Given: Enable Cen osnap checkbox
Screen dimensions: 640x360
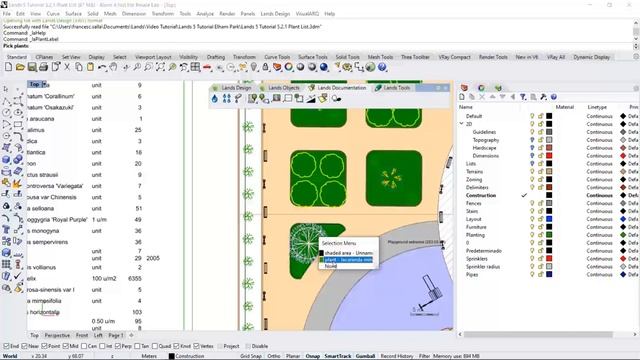Looking at the screenshot, I should (x=84, y=346).
